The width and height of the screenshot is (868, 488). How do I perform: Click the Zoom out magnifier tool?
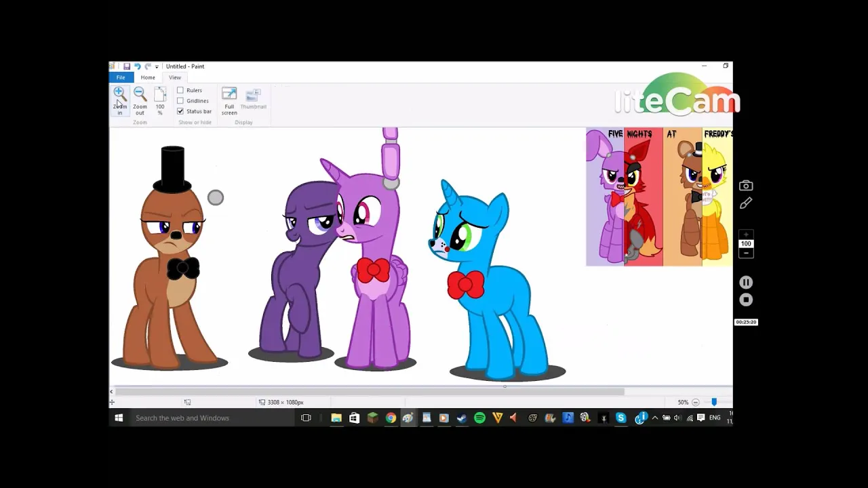(x=140, y=100)
